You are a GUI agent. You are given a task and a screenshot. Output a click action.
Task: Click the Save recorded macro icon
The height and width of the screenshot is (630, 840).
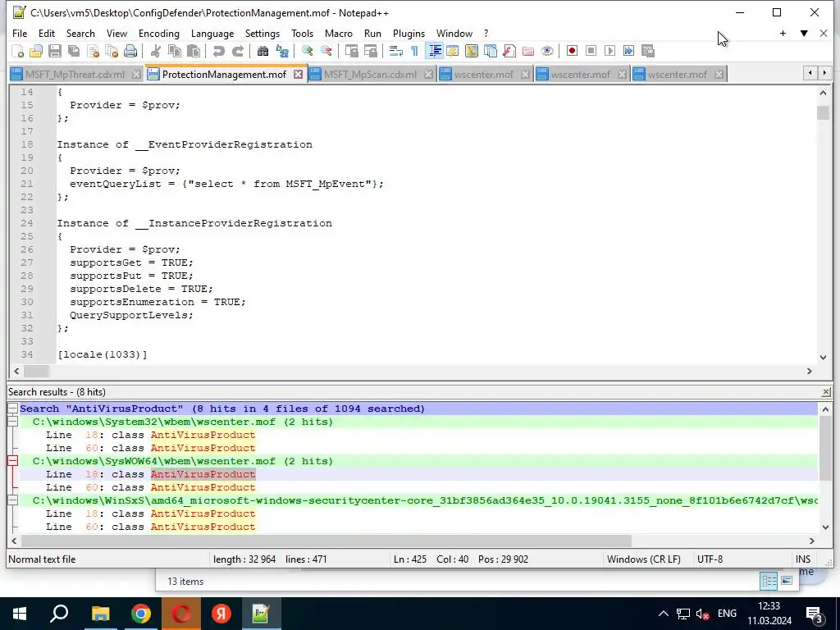coord(648,51)
